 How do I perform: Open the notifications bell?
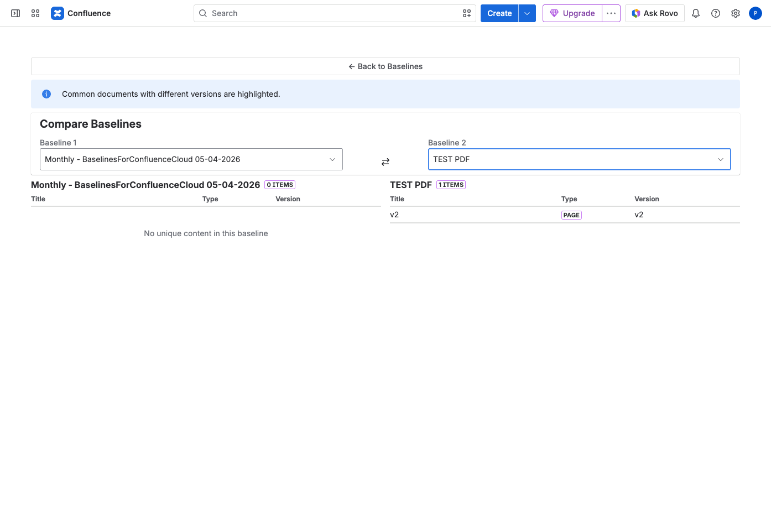click(x=696, y=13)
